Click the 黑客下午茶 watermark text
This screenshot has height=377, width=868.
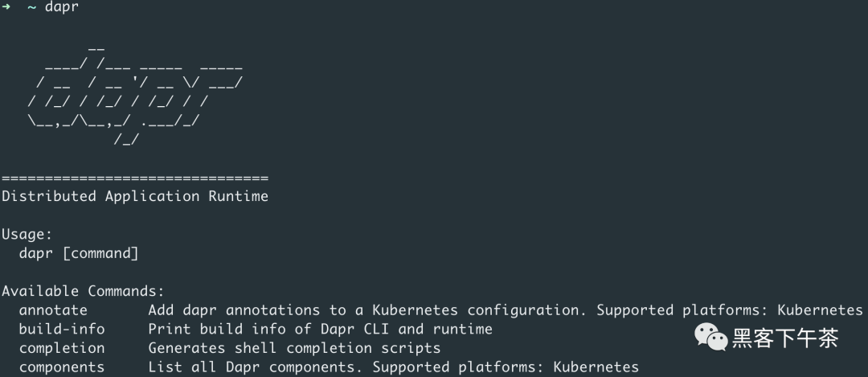pyautogui.click(x=784, y=338)
